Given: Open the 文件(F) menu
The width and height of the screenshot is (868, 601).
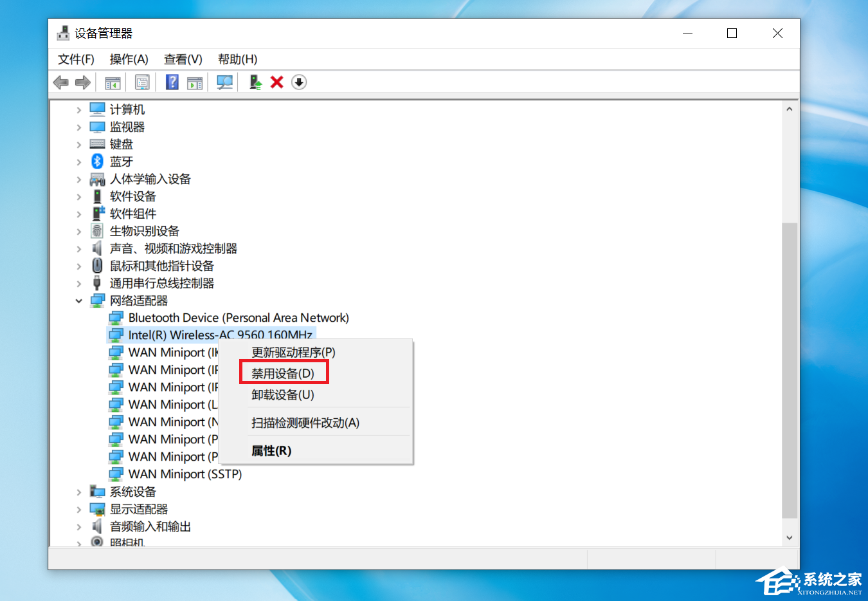Looking at the screenshot, I should [x=76, y=59].
